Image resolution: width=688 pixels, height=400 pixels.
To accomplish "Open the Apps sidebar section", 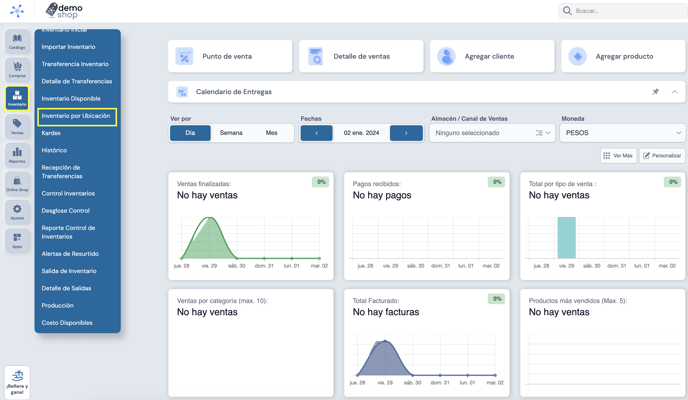I will (17, 241).
